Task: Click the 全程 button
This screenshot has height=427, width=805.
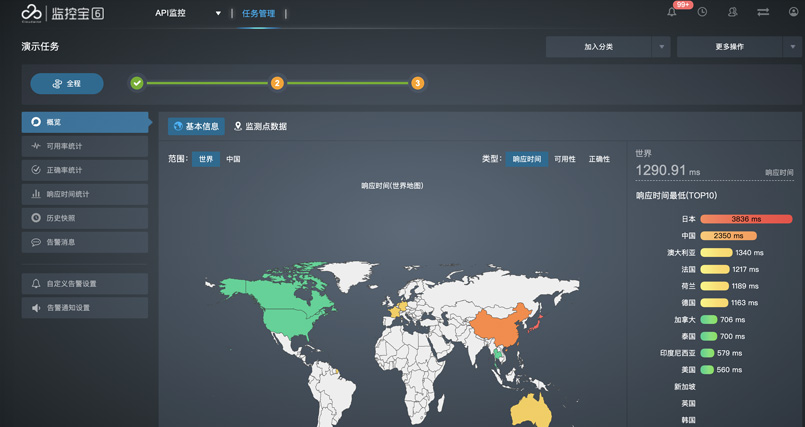Action: pos(67,84)
